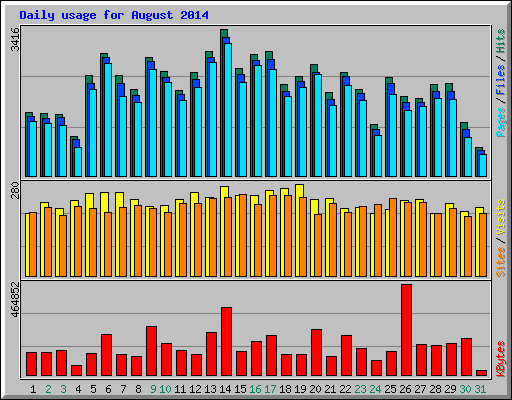Select day 6 on the x-axis
The width and height of the screenshot is (512, 400).
coord(108,389)
